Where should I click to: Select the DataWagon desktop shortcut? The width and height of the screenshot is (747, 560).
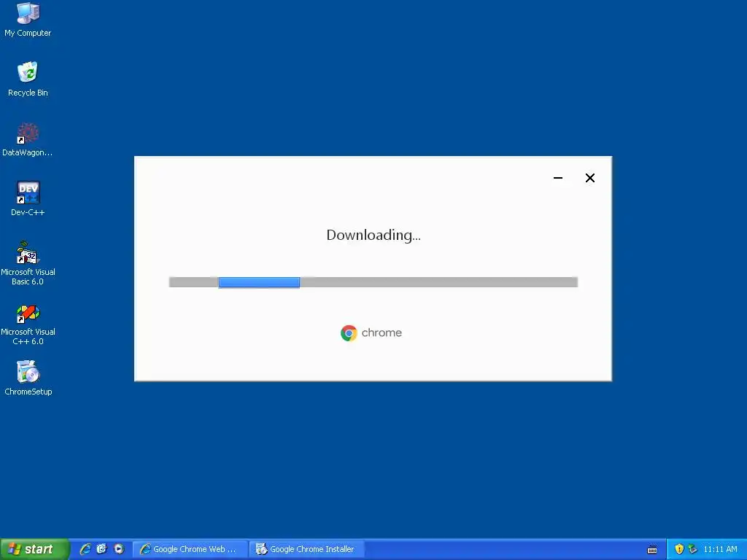pos(28,139)
